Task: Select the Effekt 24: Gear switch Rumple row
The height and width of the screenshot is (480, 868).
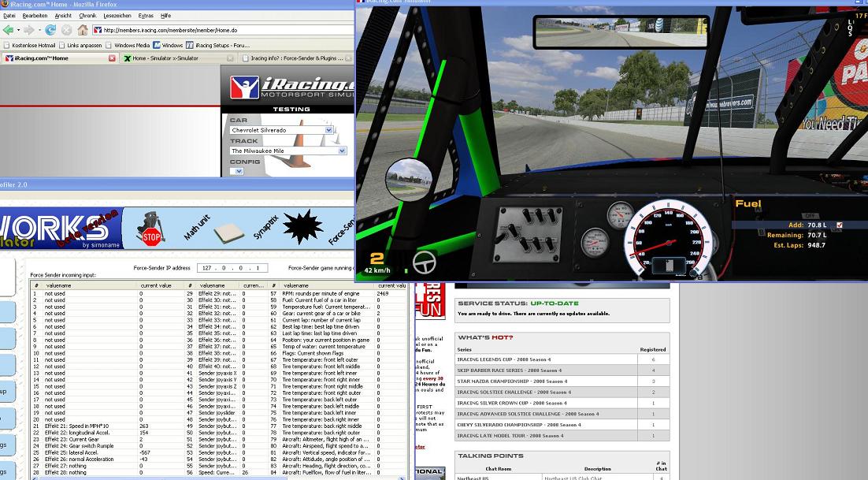Action: [x=106, y=446]
